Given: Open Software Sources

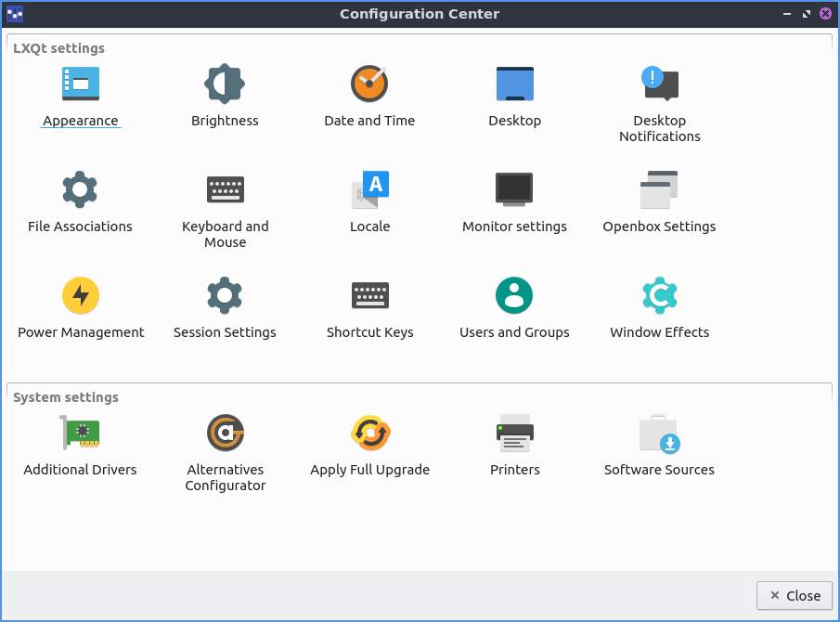Looking at the screenshot, I should (659, 434).
